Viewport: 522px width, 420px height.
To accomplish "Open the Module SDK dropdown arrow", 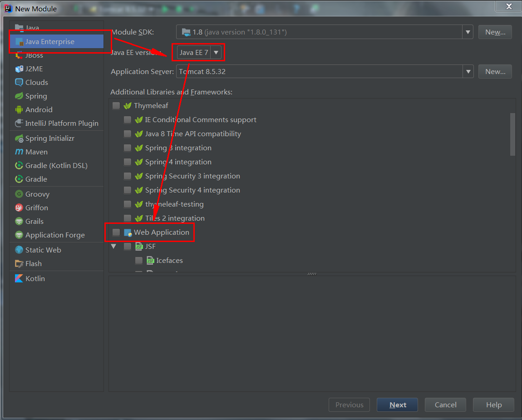I will 468,32.
